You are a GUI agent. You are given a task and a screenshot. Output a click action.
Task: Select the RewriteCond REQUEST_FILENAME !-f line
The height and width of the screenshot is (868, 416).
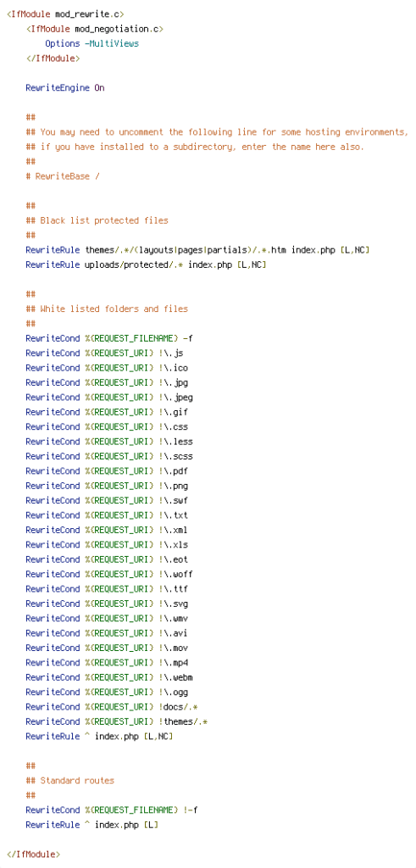(x=112, y=810)
